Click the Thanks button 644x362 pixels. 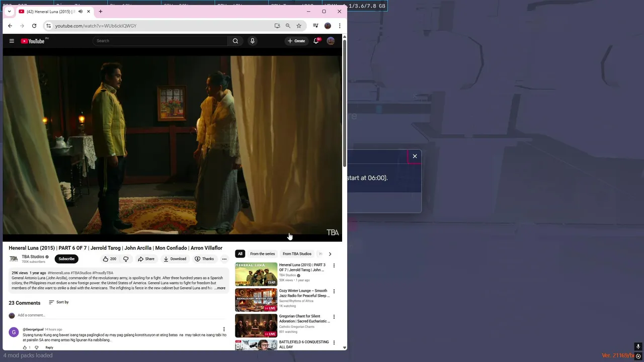pyautogui.click(x=204, y=259)
